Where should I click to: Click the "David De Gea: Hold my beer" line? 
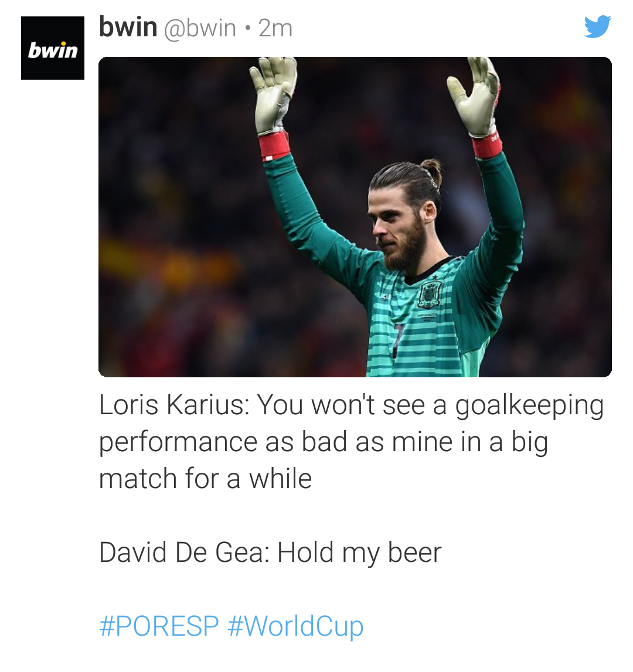(x=270, y=552)
